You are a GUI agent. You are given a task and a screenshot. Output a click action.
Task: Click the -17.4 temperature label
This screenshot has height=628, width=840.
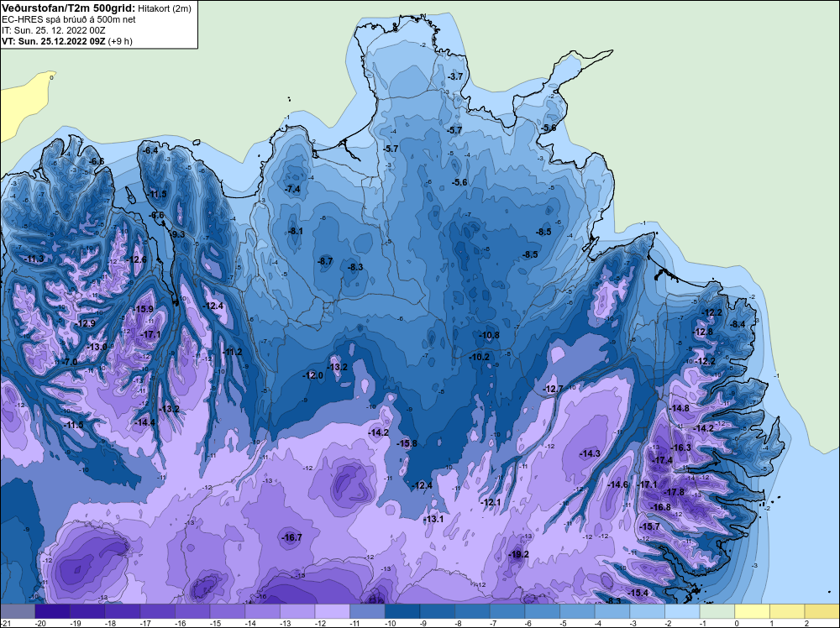coord(663,460)
